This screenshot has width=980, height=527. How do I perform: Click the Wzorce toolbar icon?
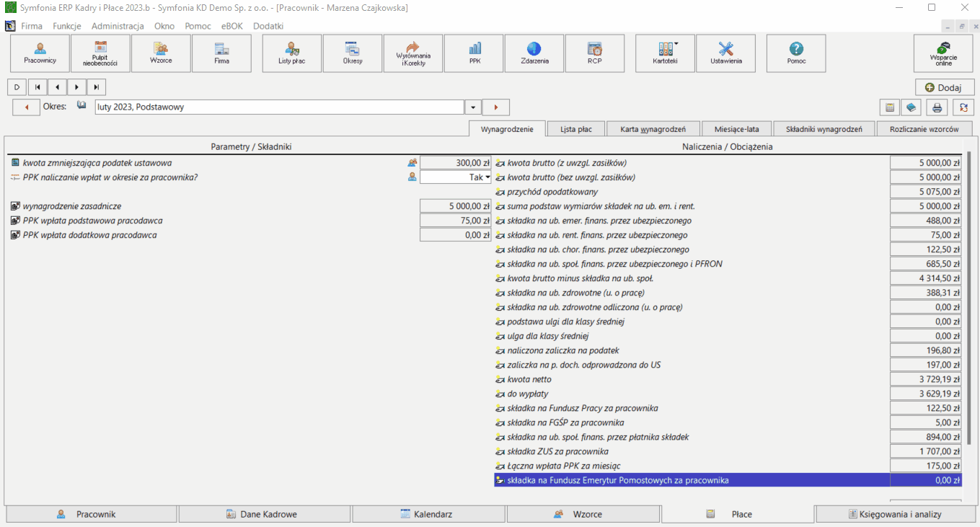click(161, 53)
